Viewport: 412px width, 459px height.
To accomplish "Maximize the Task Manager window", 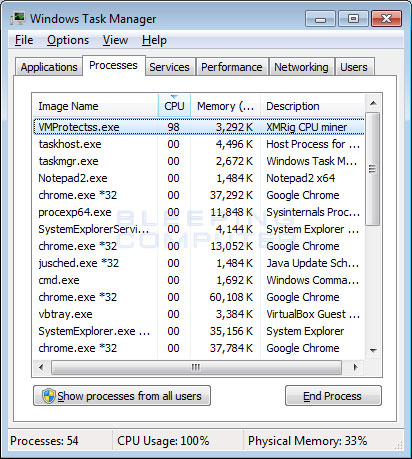I will click(x=353, y=19).
